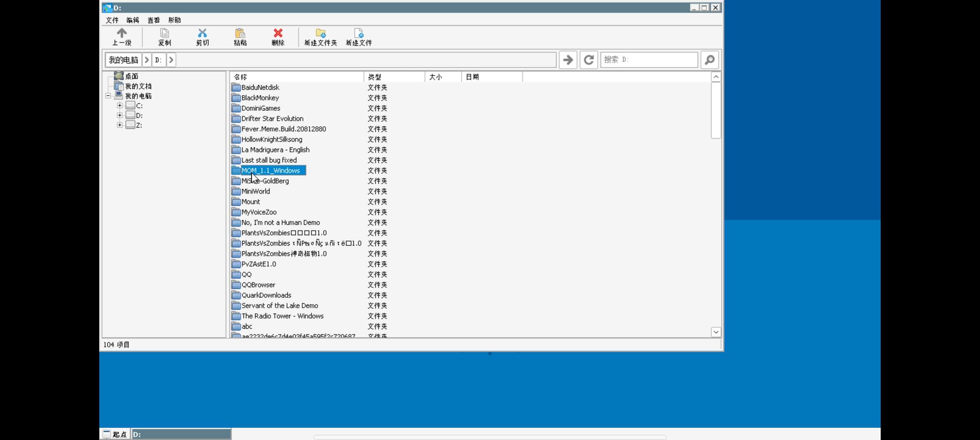Screen dimensions: 980x440
Task: Open the Help menu
Action: pos(175,20)
